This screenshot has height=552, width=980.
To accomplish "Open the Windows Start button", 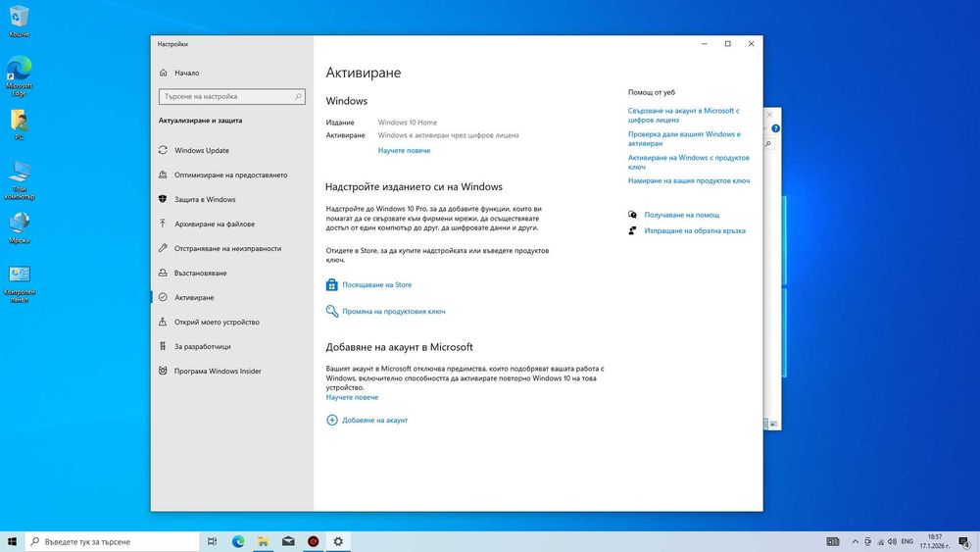I will tap(12, 541).
